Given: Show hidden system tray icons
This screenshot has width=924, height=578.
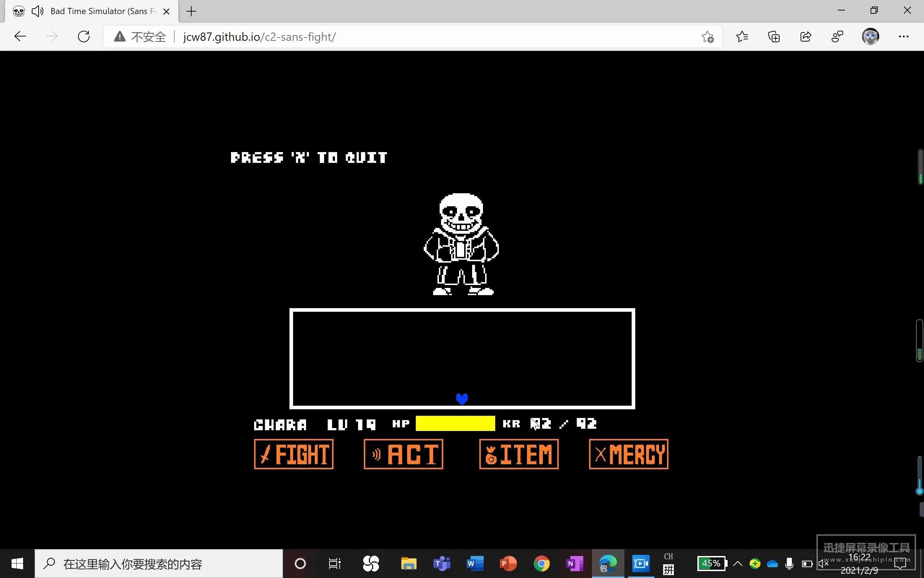Looking at the screenshot, I should tap(738, 564).
